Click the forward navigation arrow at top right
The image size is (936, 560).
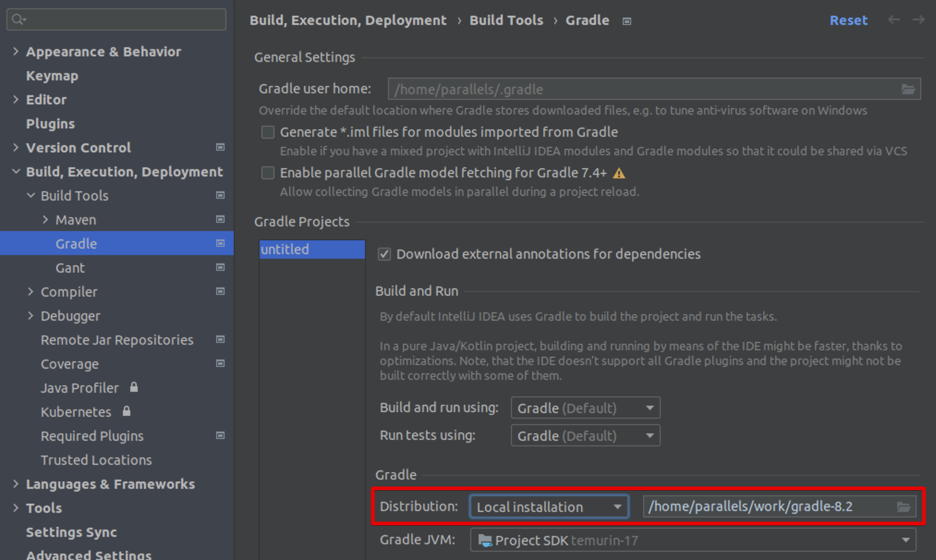(x=918, y=20)
